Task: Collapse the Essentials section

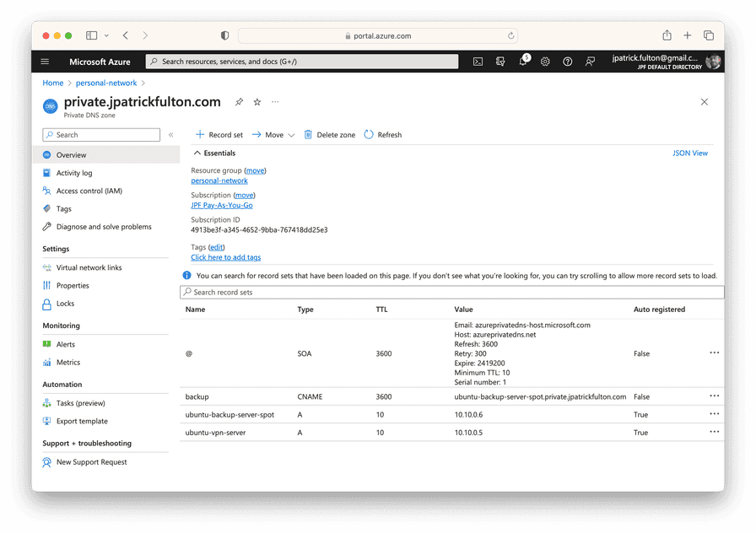Action: 214,153
